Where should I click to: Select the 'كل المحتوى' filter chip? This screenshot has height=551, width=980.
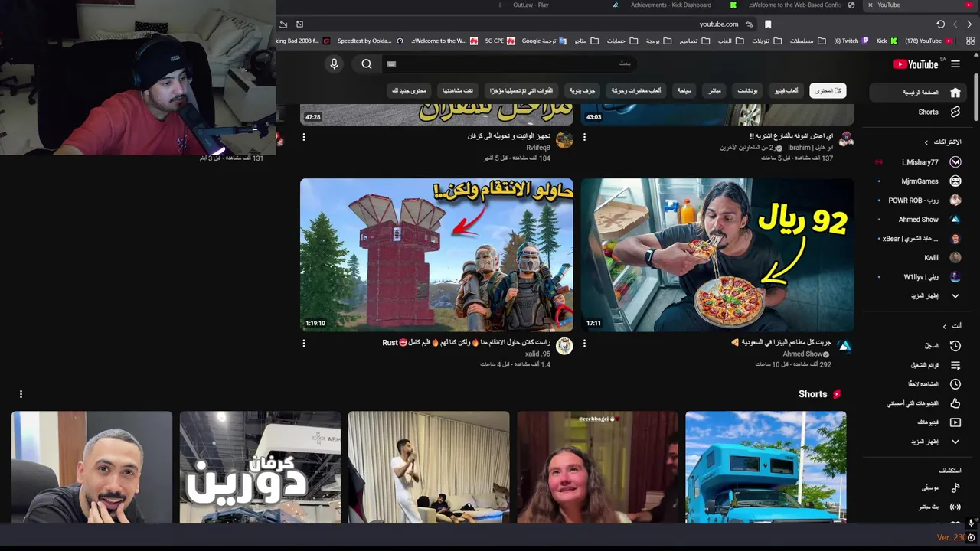[828, 90]
